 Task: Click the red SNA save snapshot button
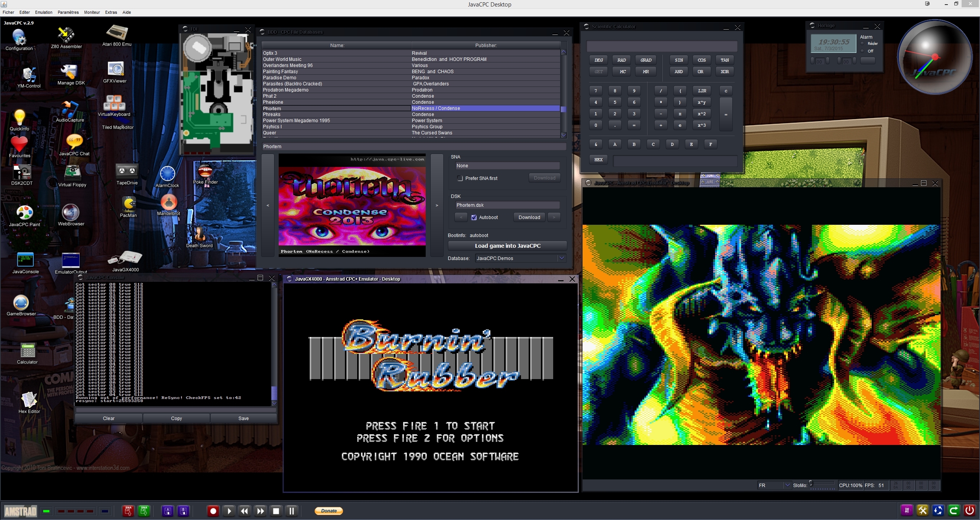pyautogui.click(x=128, y=511)
